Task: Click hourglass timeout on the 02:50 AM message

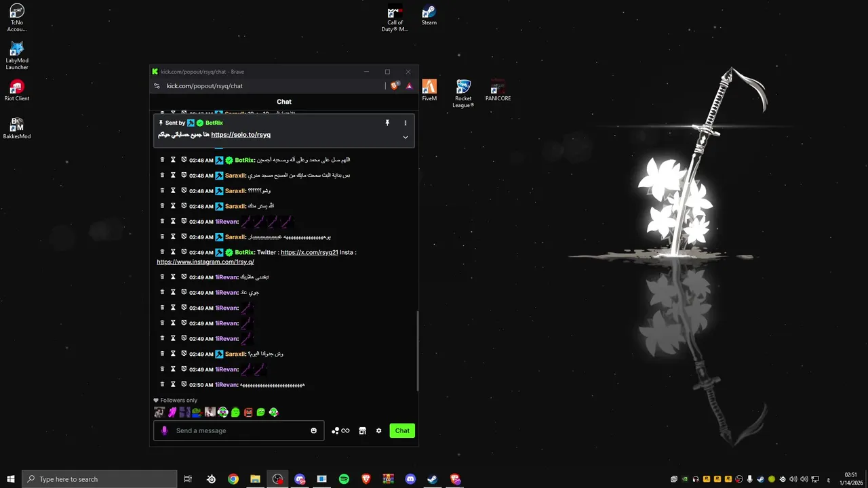Action: [x=173, y=384]
